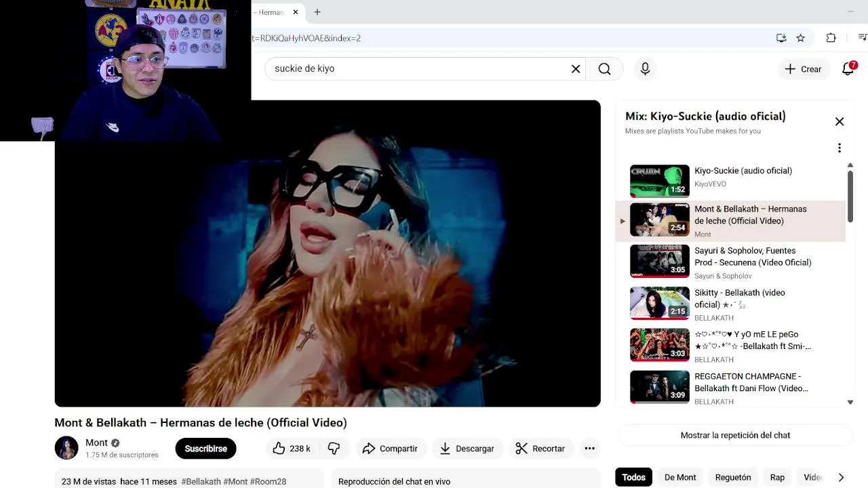This screenshot has height=488, width=868.
Task: Click the #Room28 hashtag
Action: pyautogui.click(x=268, y=481)
